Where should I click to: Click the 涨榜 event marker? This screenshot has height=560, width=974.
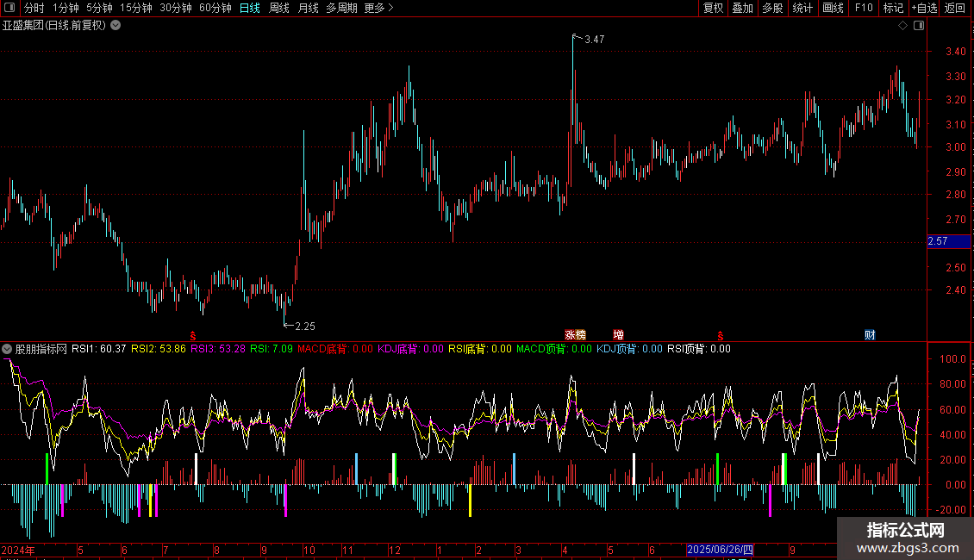pyautogui.click(x=575, y=334)
